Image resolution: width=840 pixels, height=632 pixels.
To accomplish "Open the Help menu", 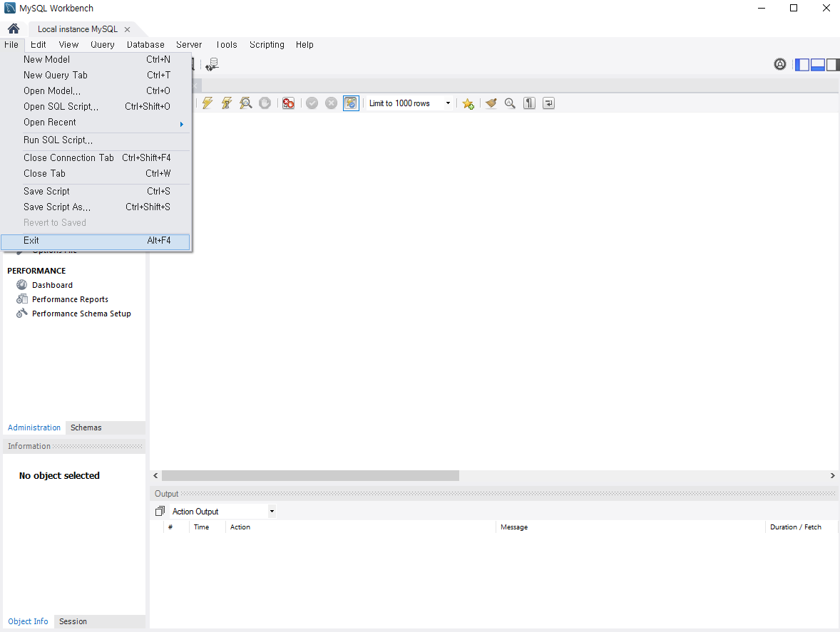I will 304,44.
